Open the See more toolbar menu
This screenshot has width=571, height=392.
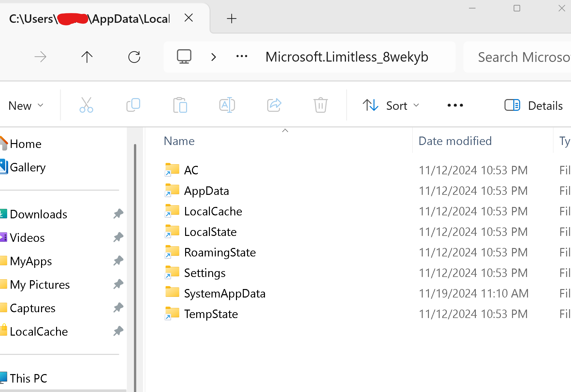point(455,106)
